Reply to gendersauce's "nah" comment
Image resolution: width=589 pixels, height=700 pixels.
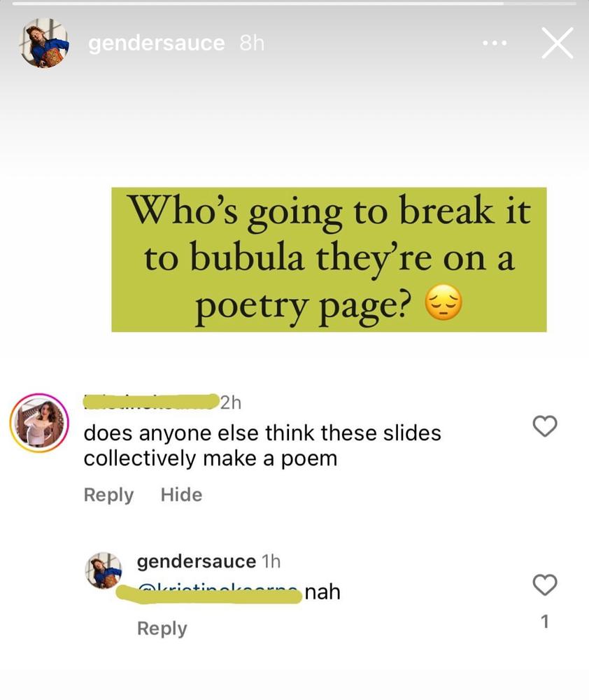tap(162, 628)
